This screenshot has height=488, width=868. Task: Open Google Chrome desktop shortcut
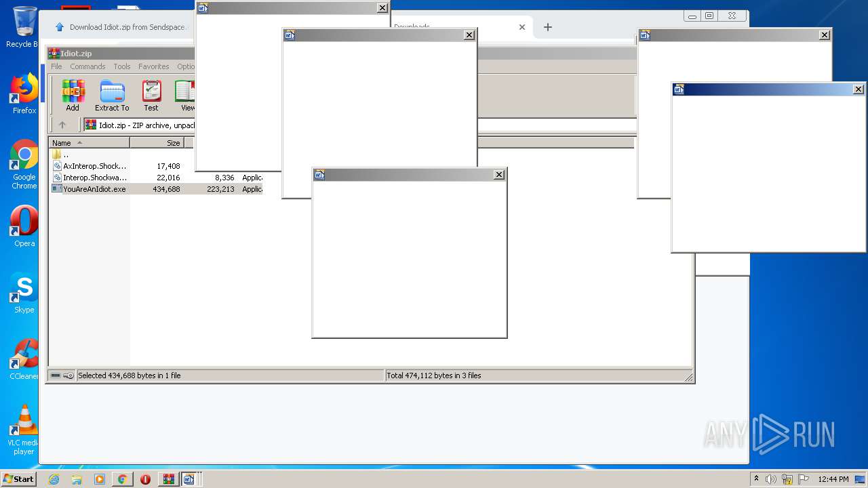tap(24, 165)
